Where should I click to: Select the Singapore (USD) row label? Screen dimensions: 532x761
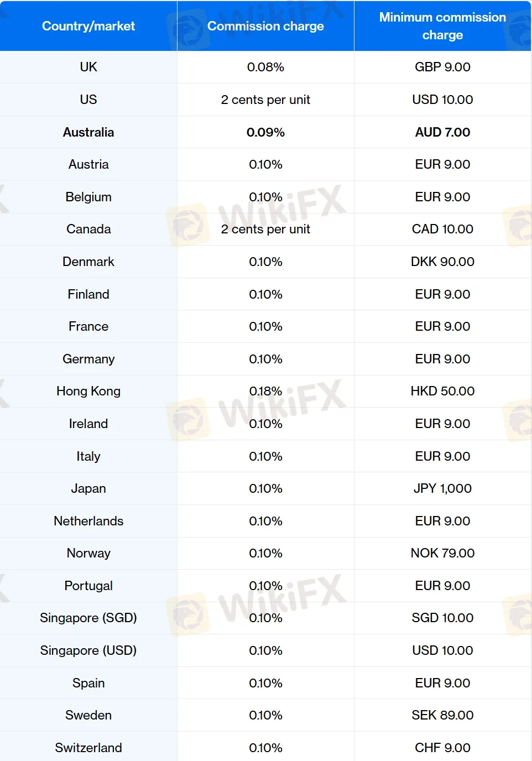[x=88, y=650]
